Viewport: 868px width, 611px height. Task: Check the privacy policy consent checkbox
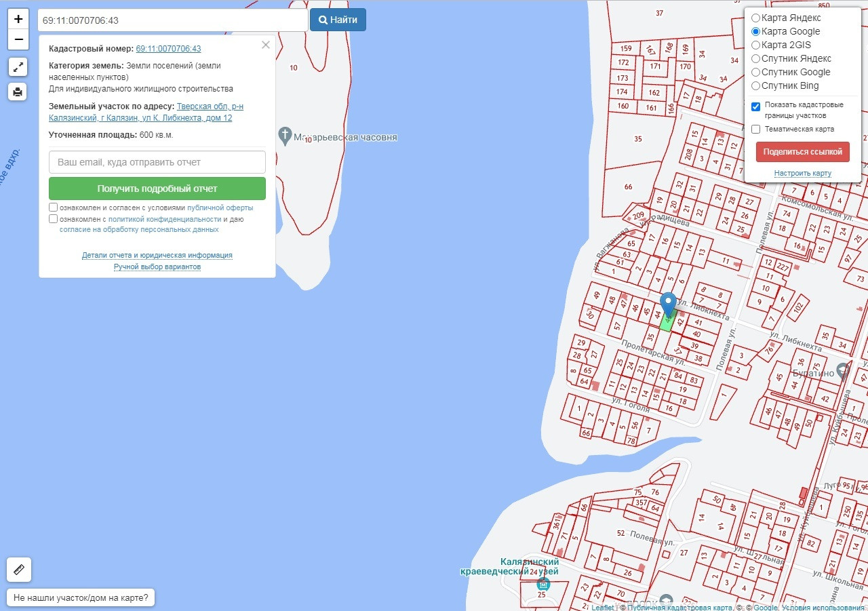(53, 219)
